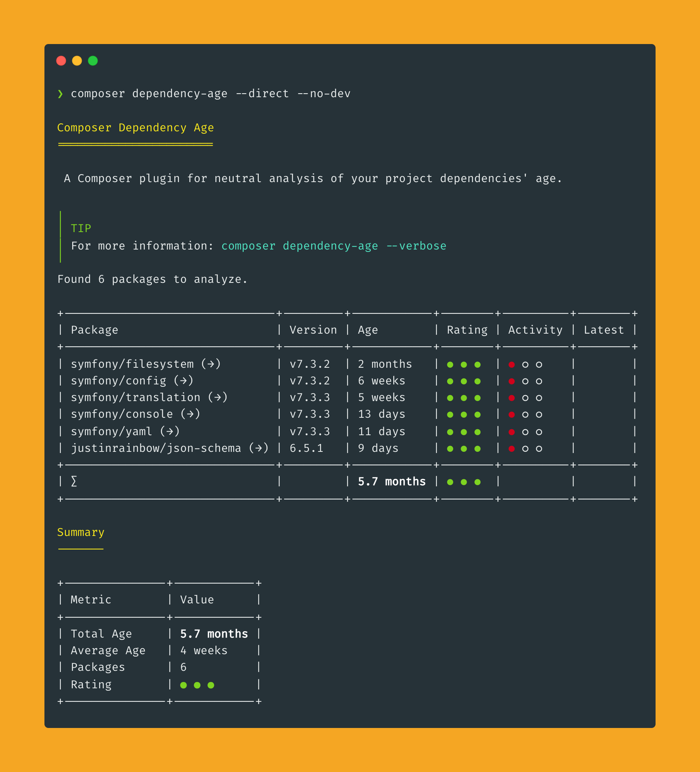
Task: Click the red activity dot for symfony/translation
Action: (512, 398)
